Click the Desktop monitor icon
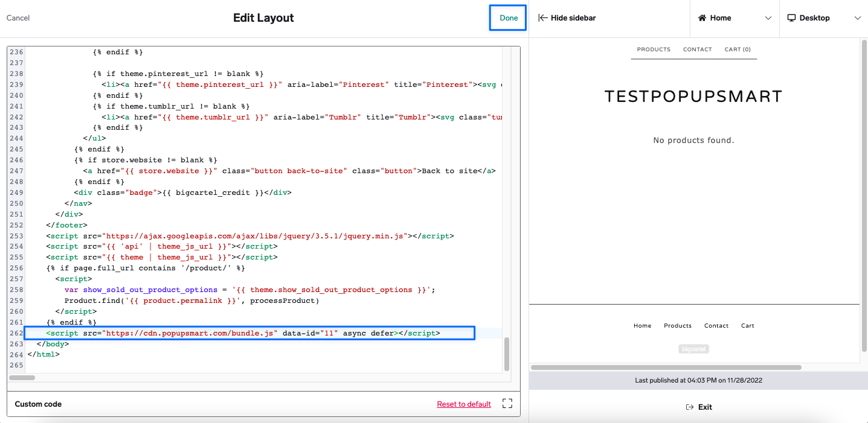Viewport: 868px width, 423px height. (791, 18)
